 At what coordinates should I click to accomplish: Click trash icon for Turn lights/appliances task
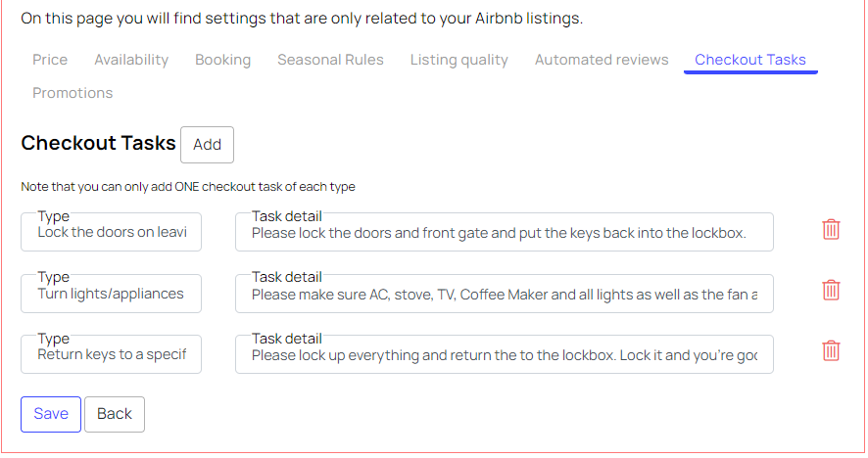[x=831, y=291]
